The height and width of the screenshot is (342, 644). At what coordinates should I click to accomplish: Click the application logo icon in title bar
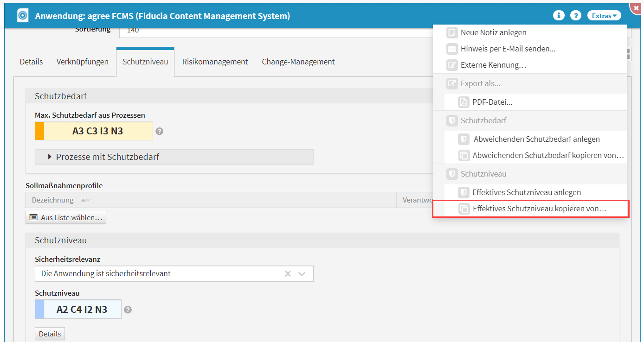pos(22,16)
